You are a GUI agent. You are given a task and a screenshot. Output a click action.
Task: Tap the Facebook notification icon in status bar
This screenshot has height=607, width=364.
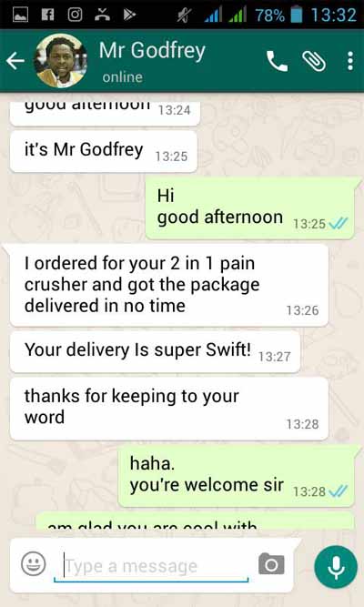click(x=47, y=15)
